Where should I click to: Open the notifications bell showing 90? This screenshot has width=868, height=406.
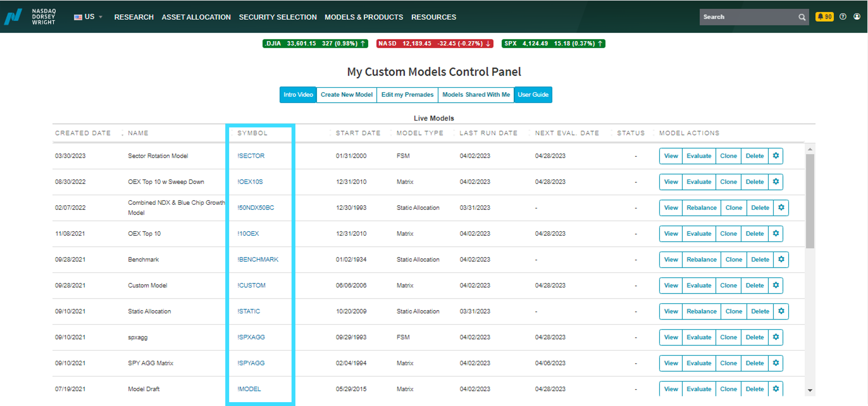pyautogui.click(x=824, y=17)
